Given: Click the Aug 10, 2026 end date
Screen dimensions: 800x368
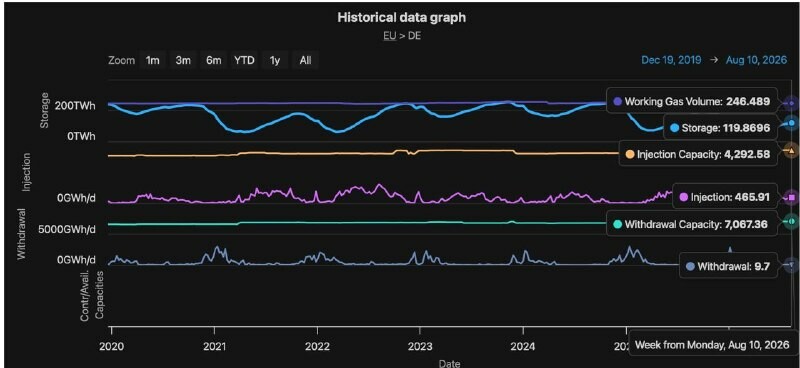Looking at the screenshot, I should [x=757, y=60].
